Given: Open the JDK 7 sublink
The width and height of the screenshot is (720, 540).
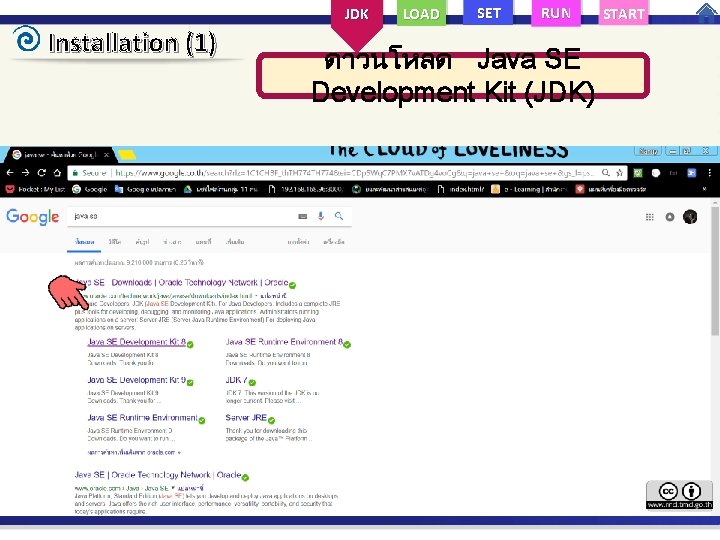Looking at the screenshot, I should pyautogui.click(x=236, y=380).
